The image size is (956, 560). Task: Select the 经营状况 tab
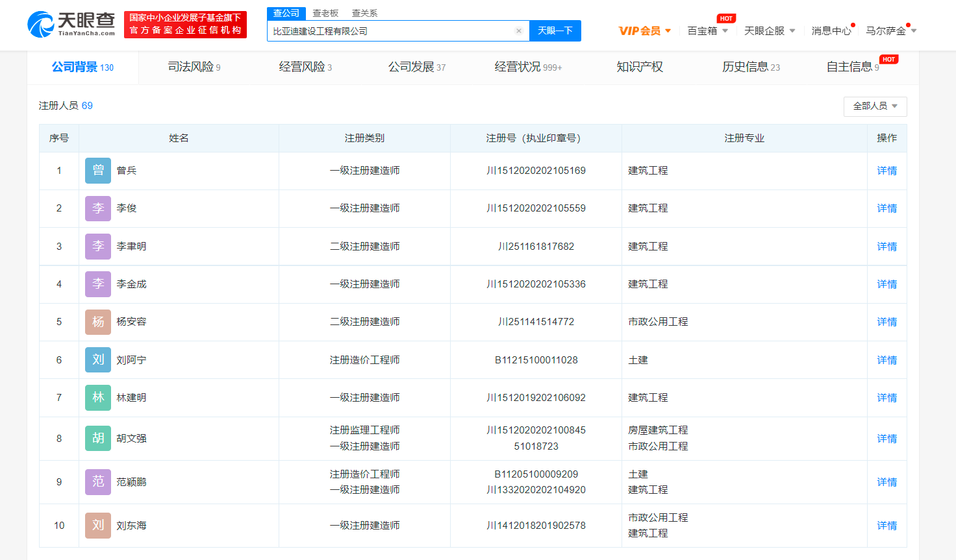coord(528,67)
